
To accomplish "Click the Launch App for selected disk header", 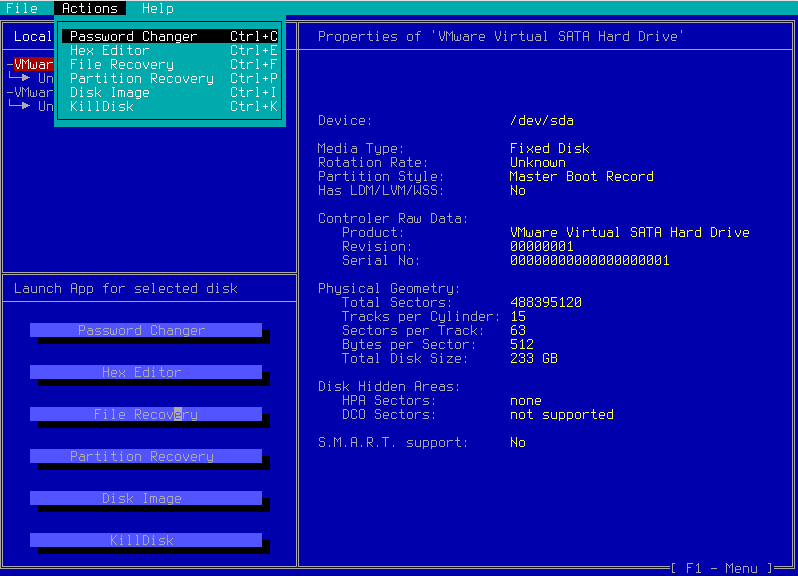I will pos(126,289).
